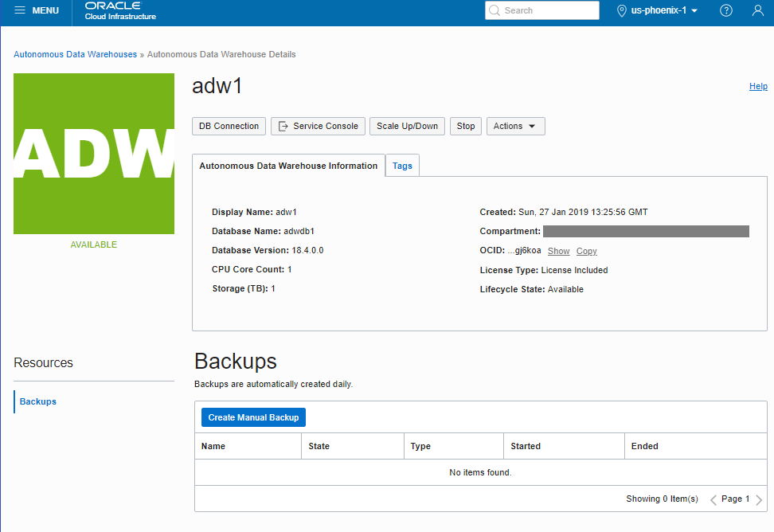Click the Service Console arrow icon
Viewport: 774px width, 532px height.
click(283, 126)
